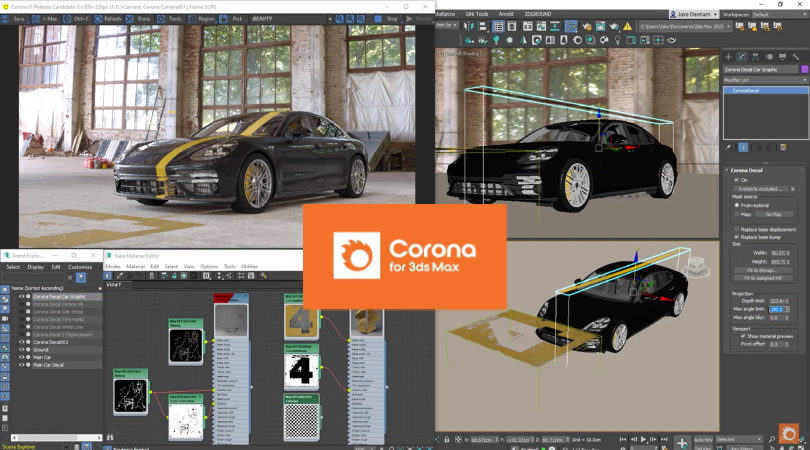This screenshot has width=810, height=450.
Task: Toggle Name sort order in Scene Explorer
Action: (x=56, y=288)
